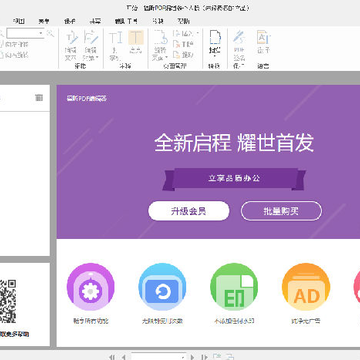
Task: Click the PDF signature pen icon
Action: (x=239, y=37)
